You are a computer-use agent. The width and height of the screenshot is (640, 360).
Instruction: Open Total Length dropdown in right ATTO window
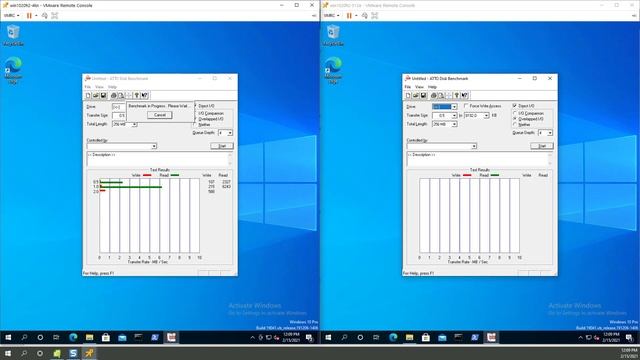[454, 124]
